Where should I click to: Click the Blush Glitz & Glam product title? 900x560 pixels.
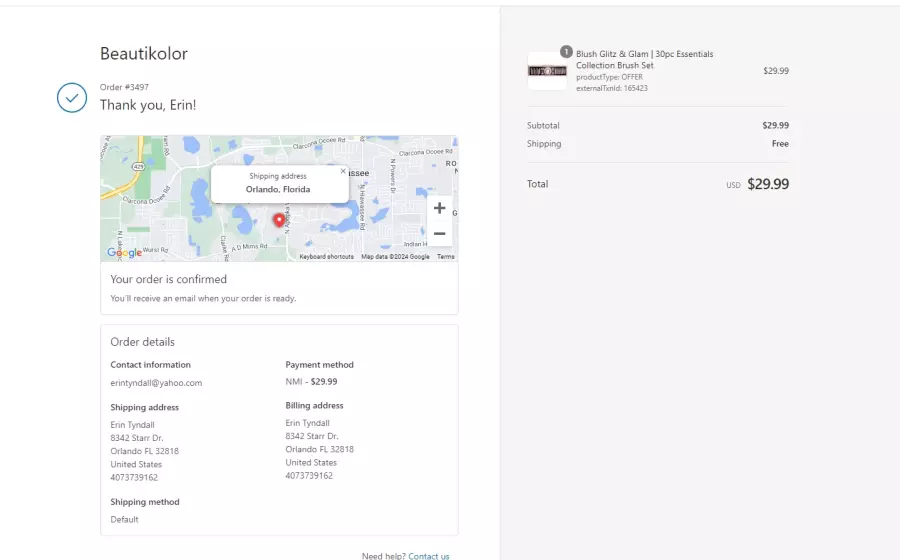[x=645, y=60]
